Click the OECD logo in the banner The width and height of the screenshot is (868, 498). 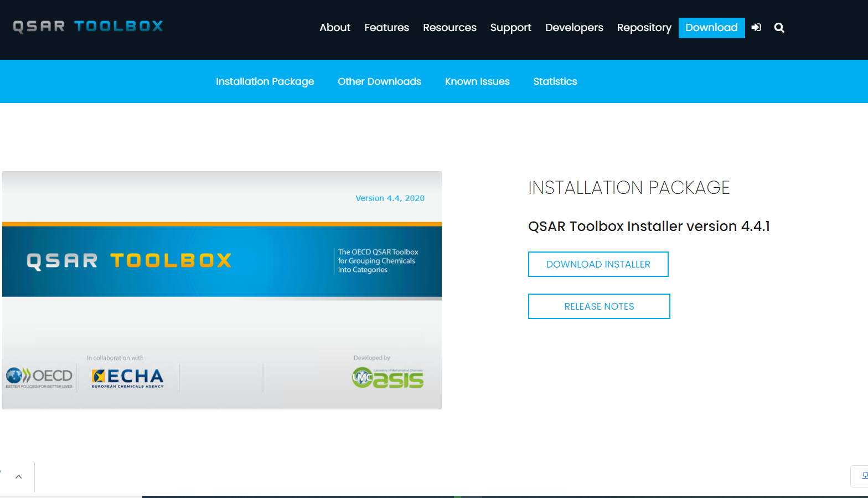click(39, 378)
